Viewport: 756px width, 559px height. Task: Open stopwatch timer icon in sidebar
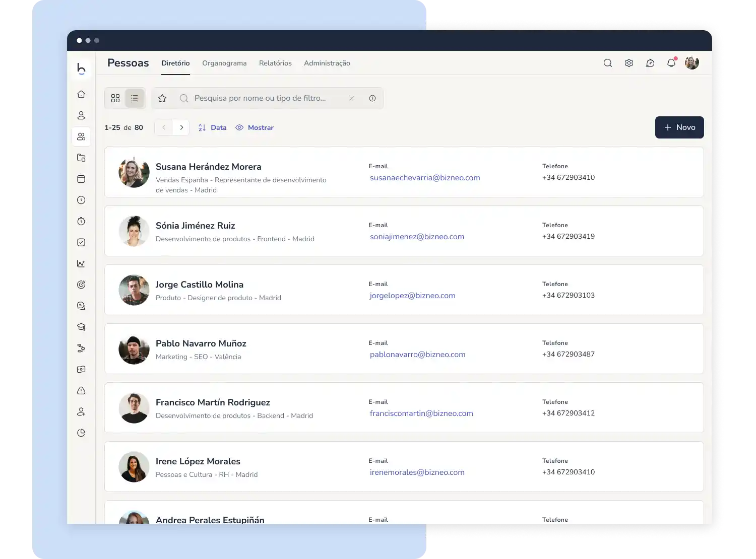(81, 221)
